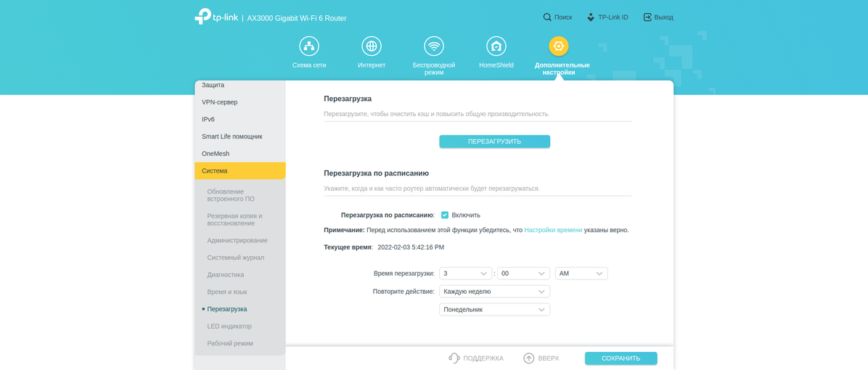Follow the Настройки времени link
The image size is (868, 370).
coord(553,230)
